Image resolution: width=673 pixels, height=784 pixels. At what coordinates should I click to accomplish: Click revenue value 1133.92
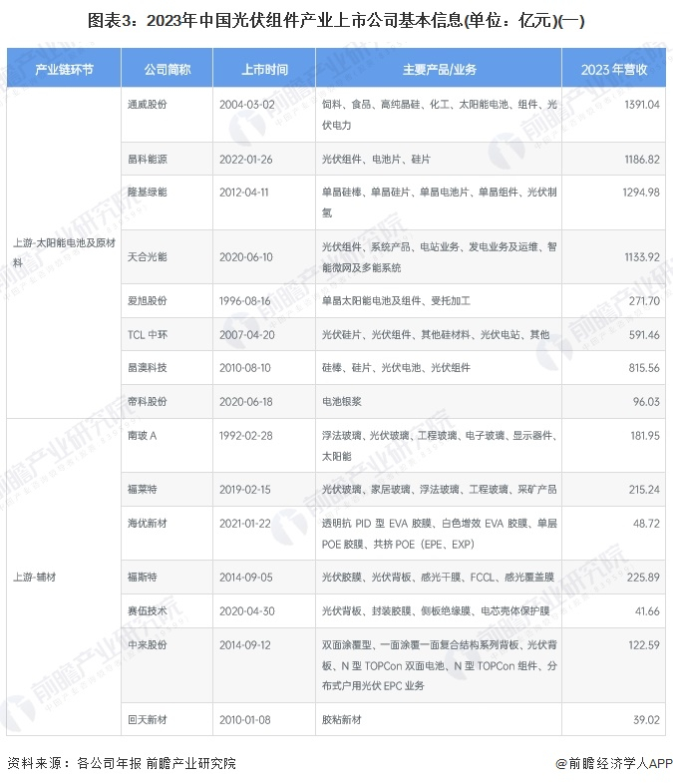[642, 257]
